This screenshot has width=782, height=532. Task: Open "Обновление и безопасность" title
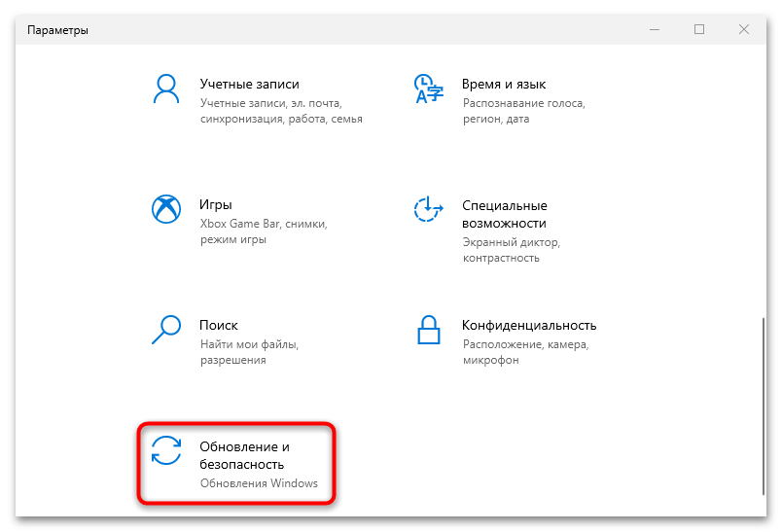click(244, 455)
